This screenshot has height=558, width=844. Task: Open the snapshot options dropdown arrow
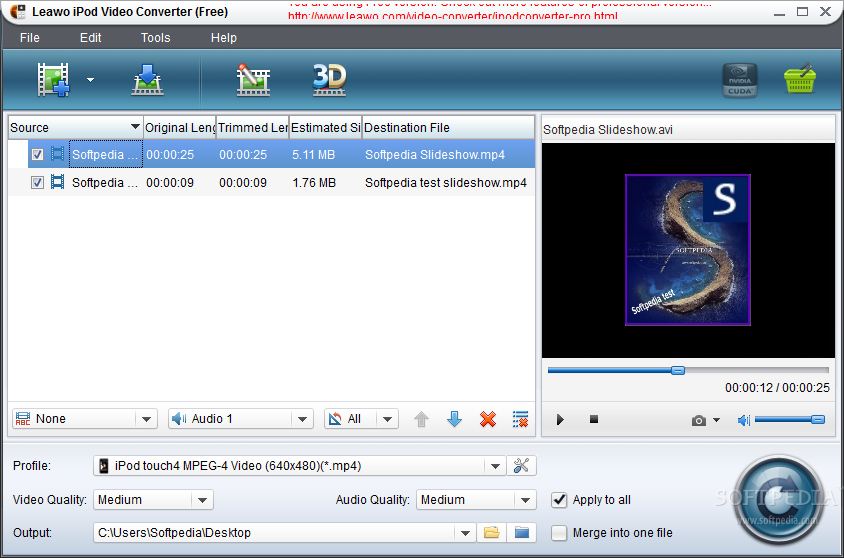(x=716, y=420)
